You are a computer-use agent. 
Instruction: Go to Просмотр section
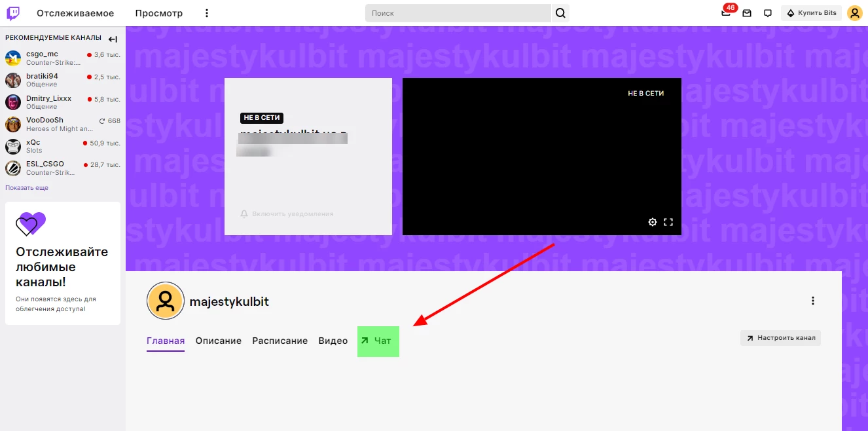pyautogui.click(x=159, y=13)
